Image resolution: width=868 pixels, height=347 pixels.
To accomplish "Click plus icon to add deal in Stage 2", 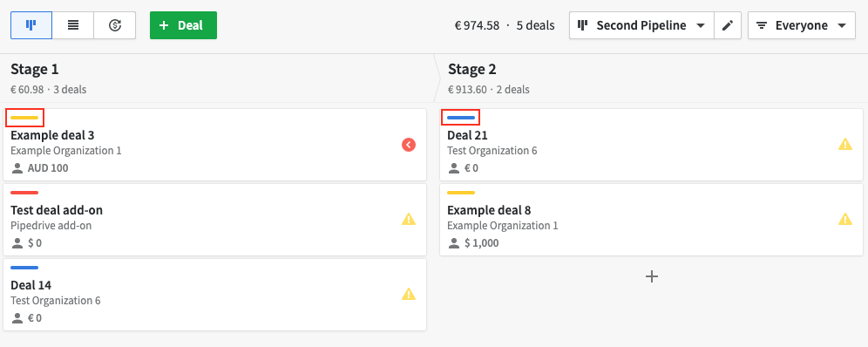I will click(x=652, y=276).
